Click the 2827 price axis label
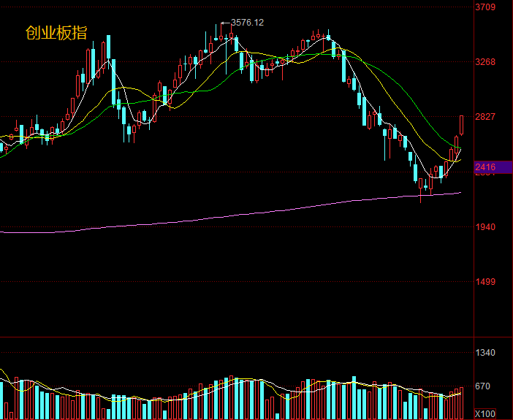513x420 pixels. tap(485, 117)
